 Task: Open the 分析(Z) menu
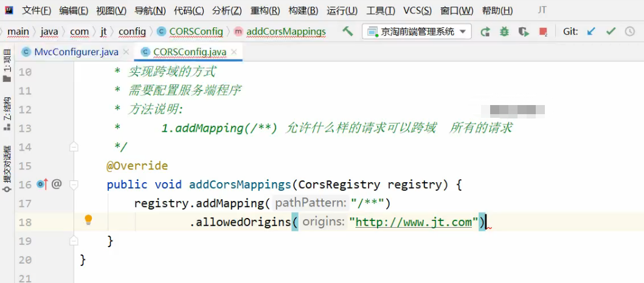[227, 11]
